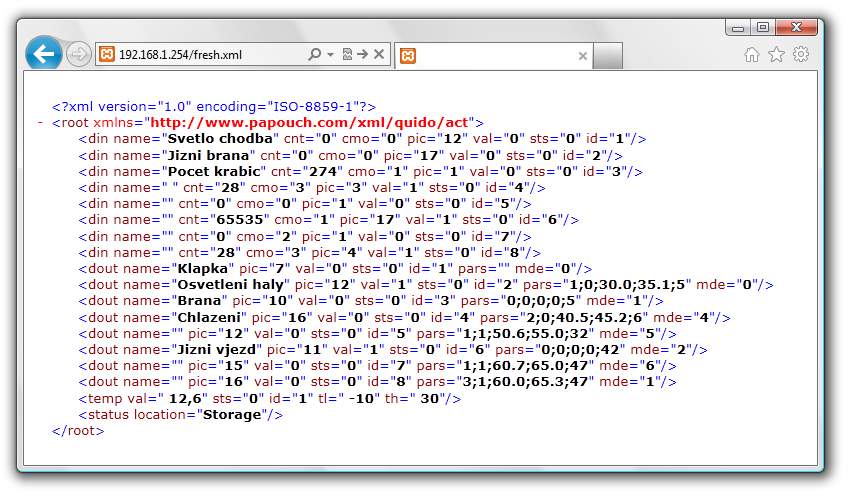Open the Home page icon
Image resolution: width=850 pixels, height=495 pixels.
[x=751, y=54]
